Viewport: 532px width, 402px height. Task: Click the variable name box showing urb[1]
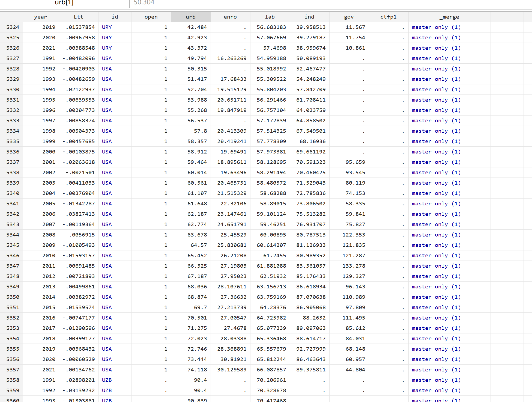[x=64, y=3]
